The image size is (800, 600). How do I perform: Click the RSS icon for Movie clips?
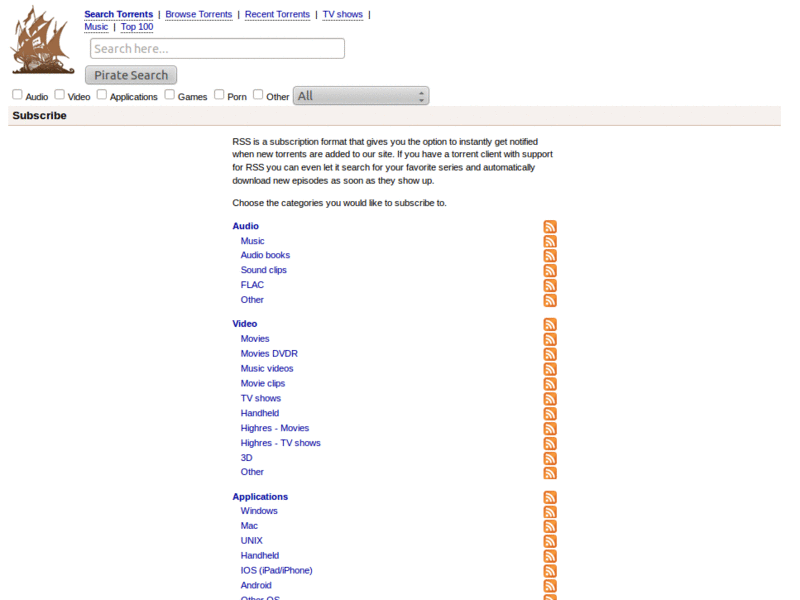coord(550,384)
